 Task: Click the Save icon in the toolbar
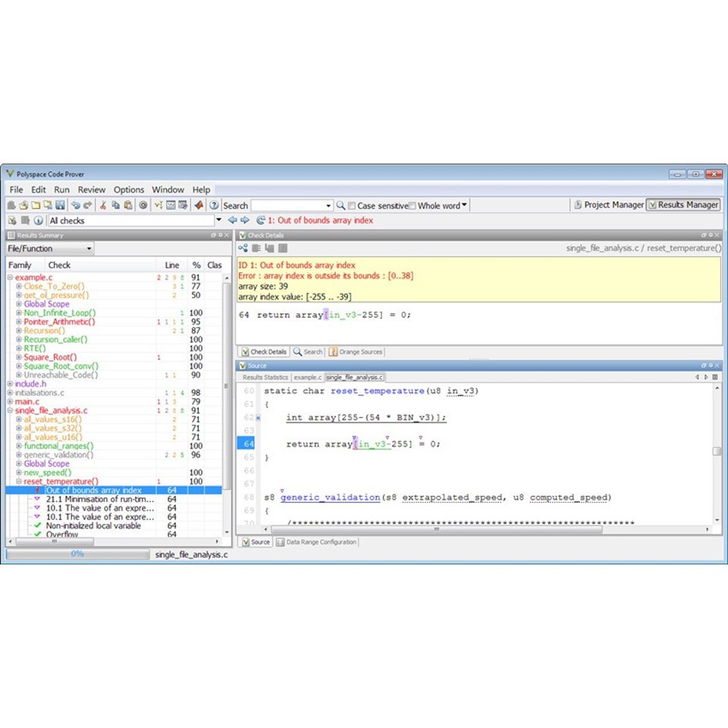click(60, 205)
